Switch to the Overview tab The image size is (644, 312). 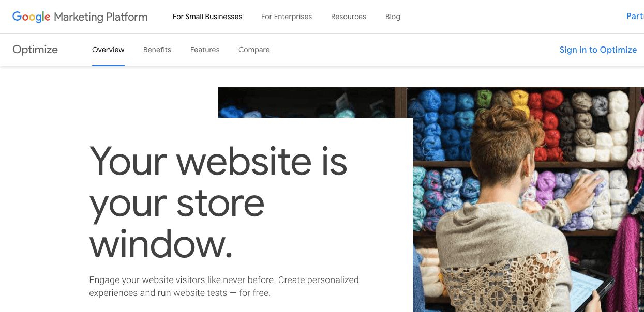coord(108,50)
